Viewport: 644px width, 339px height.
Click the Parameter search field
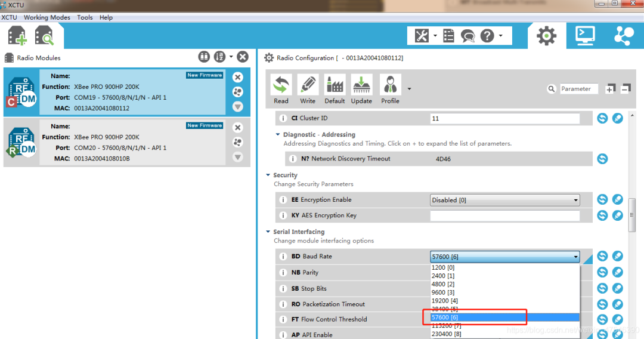pyautogui.click(x=579, y=89)
